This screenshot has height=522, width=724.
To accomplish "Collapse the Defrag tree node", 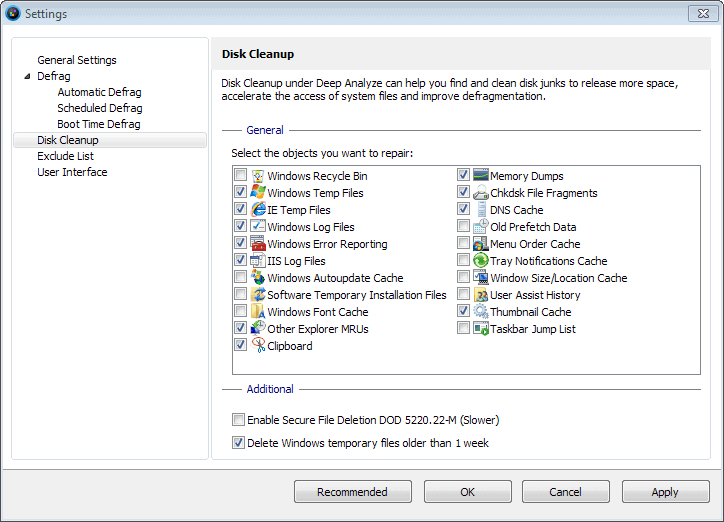I will 27,76.
